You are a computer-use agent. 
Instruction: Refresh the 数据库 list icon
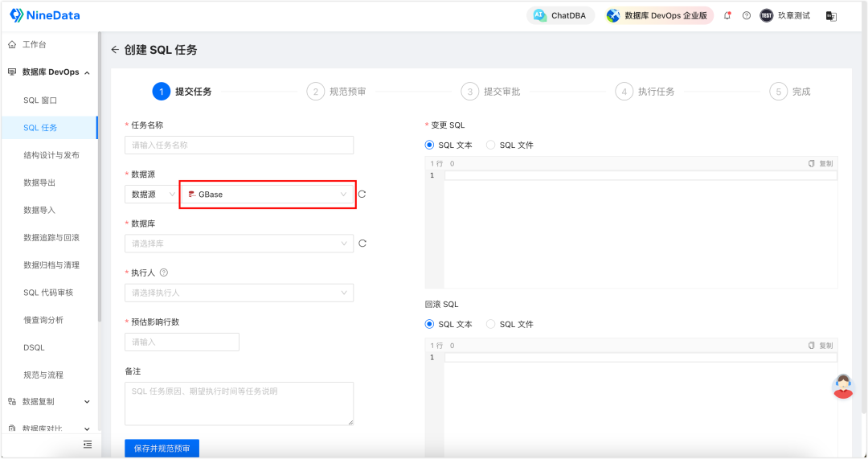tap(362, 244)
